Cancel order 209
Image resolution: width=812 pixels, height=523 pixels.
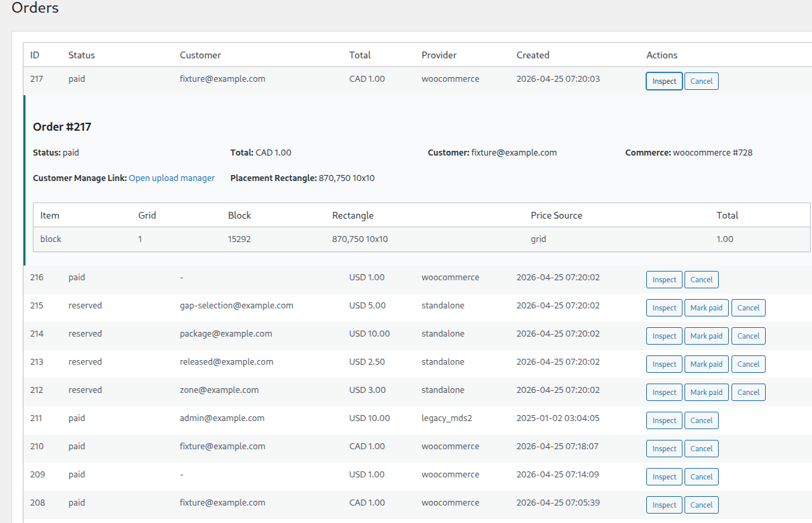click(x=701, y=477)
